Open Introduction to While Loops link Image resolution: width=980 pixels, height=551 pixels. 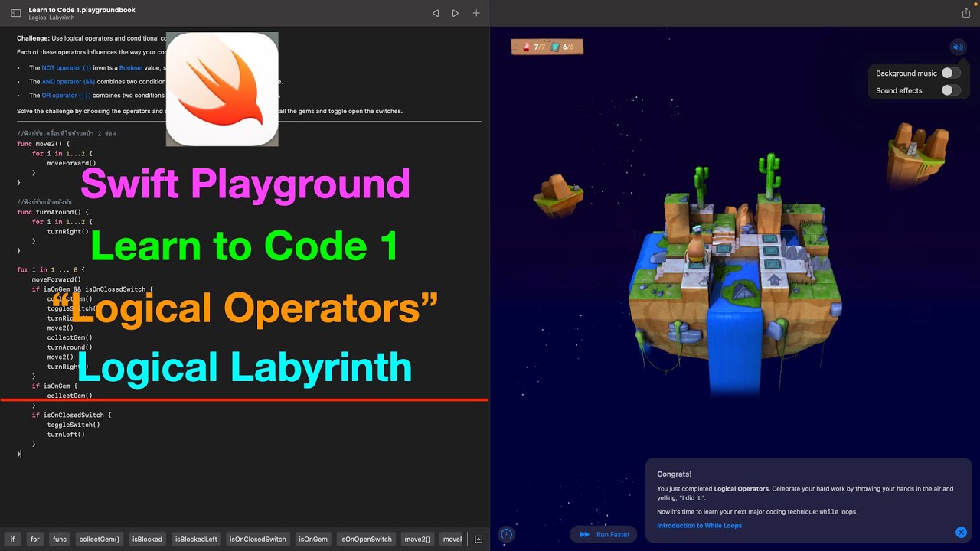click(x=699, y=525)
